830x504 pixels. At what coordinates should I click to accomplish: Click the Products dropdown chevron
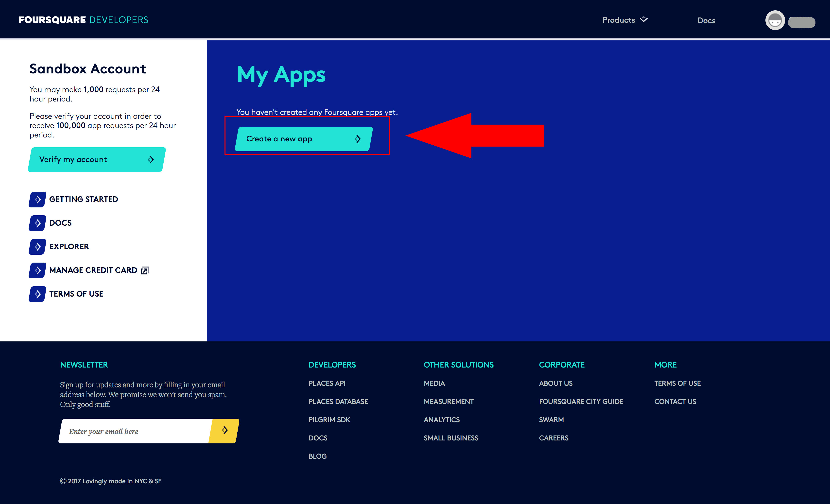[x=643, y=19]
